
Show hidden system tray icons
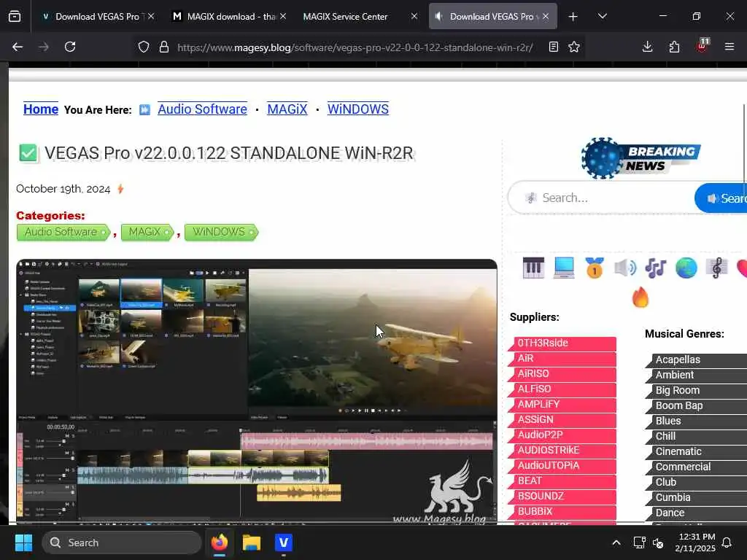[616, 542]
